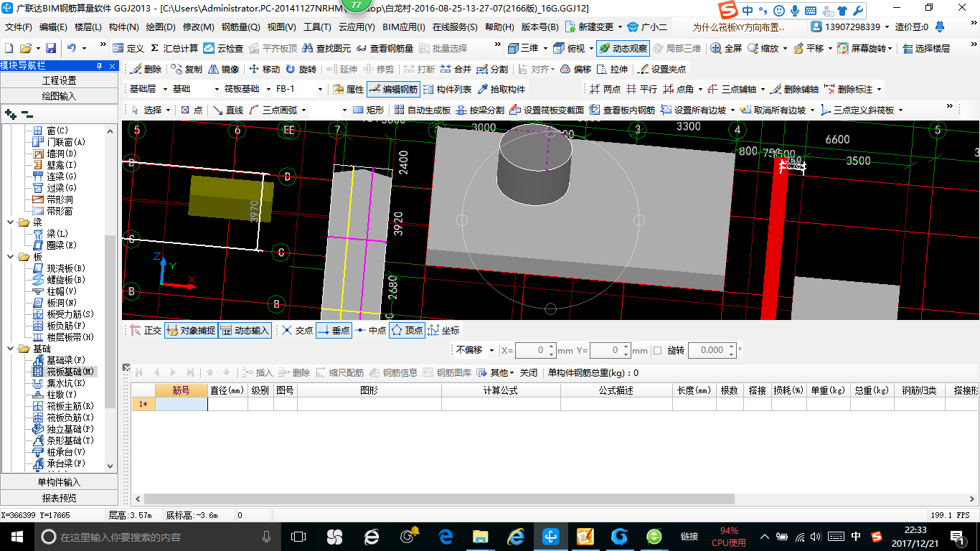Open the 其他 dropdown in rebar toolbar

497,372
